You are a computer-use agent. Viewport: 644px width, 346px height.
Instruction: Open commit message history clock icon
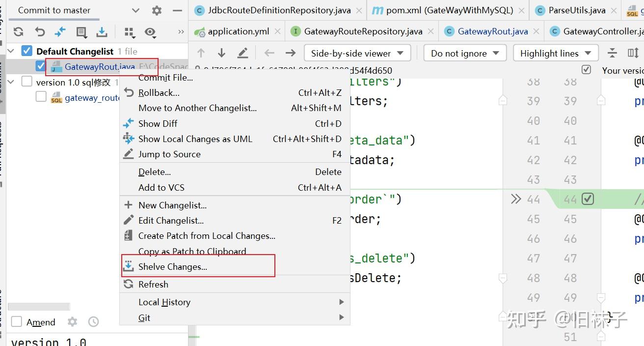click(93, 322)
